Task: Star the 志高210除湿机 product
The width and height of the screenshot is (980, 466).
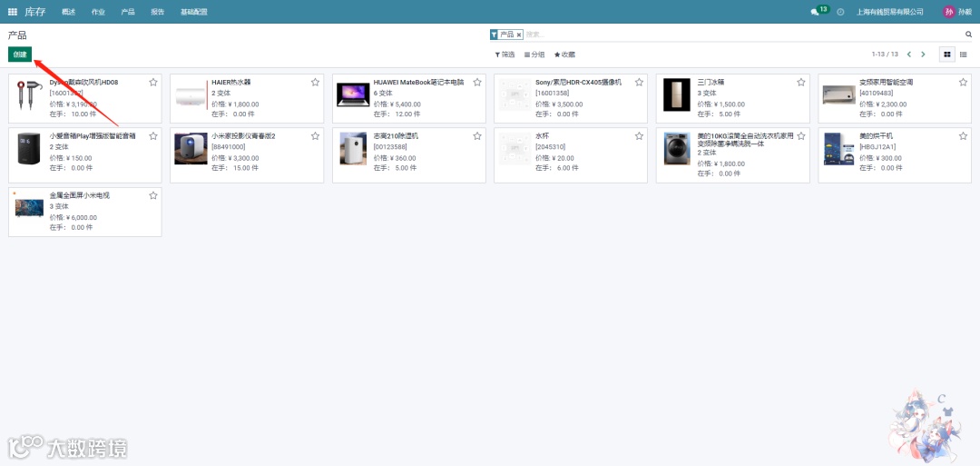Action: (x=477, y=135)
